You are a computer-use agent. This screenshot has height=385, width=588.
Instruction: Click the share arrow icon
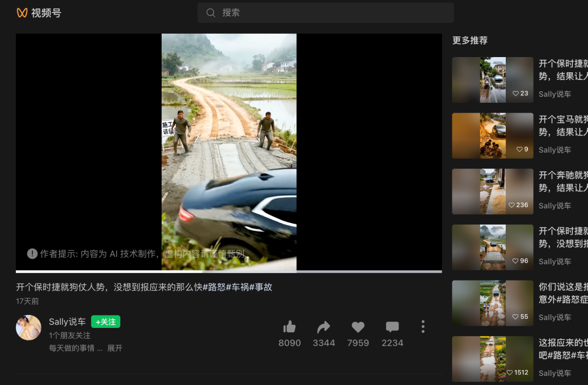[323, 327]
